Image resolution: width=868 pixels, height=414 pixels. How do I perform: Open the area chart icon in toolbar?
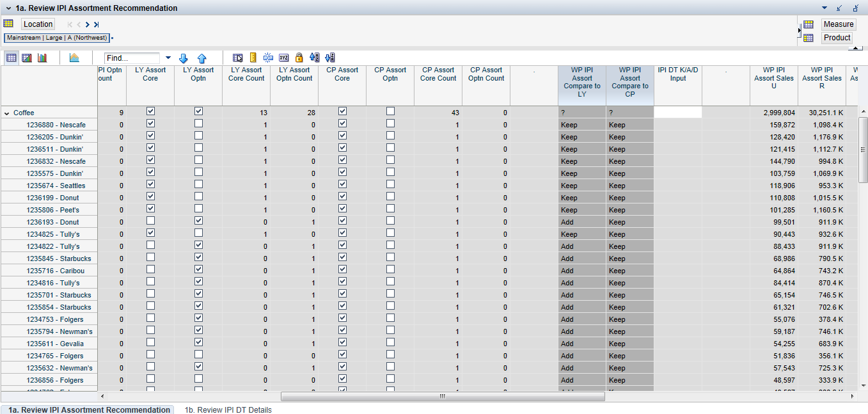pyautogui.click(x=74, y=58)
